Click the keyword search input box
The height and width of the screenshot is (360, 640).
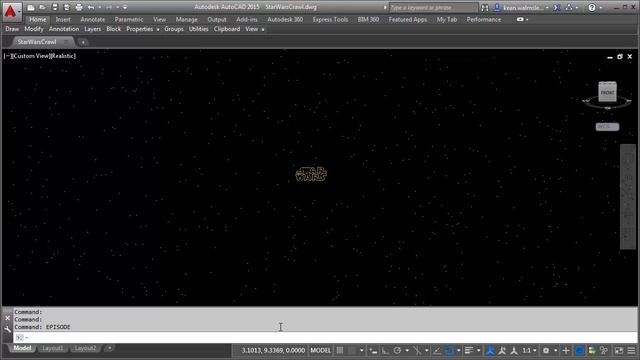[x=433, y=8]
